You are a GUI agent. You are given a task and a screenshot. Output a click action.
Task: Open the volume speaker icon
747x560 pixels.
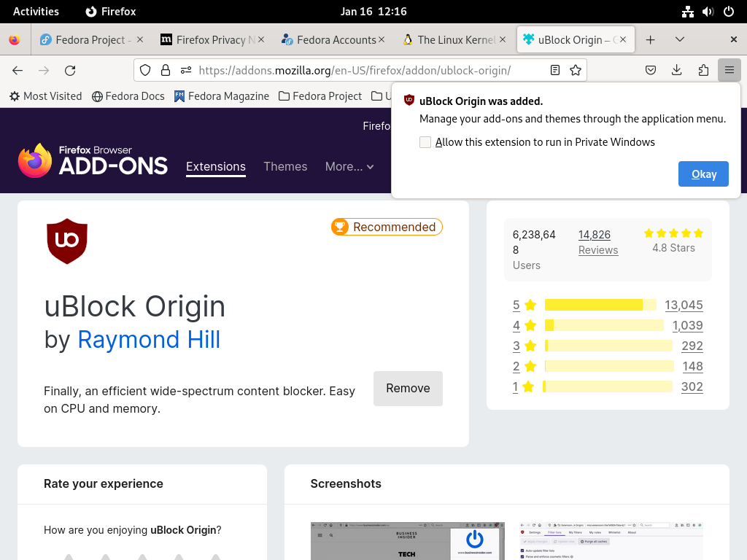[x=708, y=12]
